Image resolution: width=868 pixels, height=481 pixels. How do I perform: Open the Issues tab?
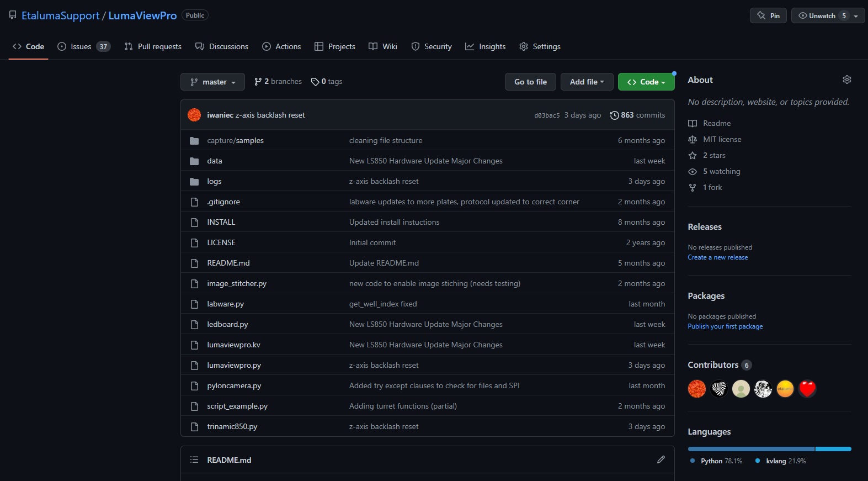84,46
